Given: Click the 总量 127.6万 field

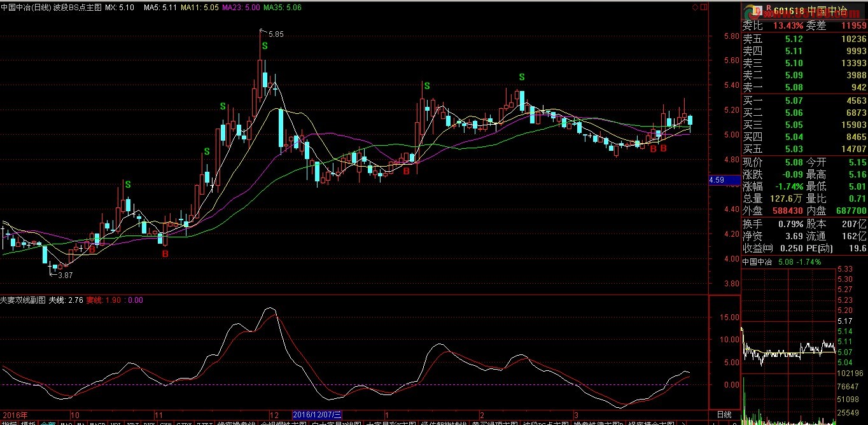Looking at the screenshot, I should click(x=773, y=199).
